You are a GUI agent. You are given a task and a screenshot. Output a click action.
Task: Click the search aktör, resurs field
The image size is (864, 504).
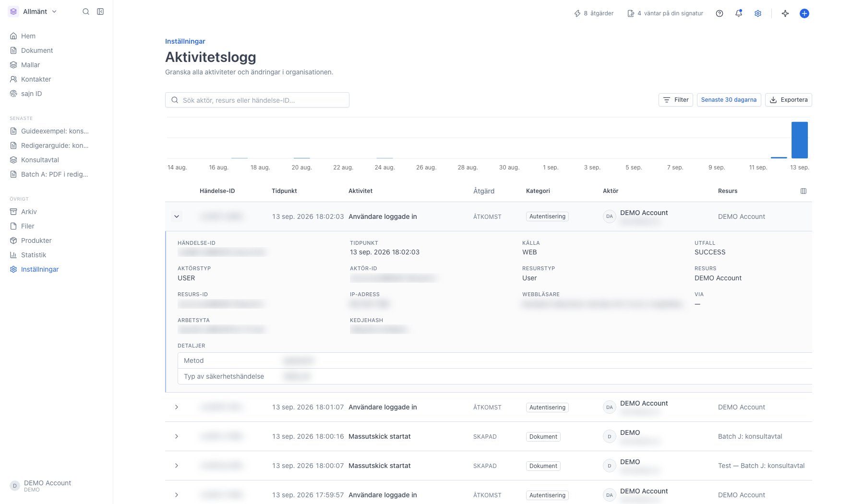click(257, 100)
